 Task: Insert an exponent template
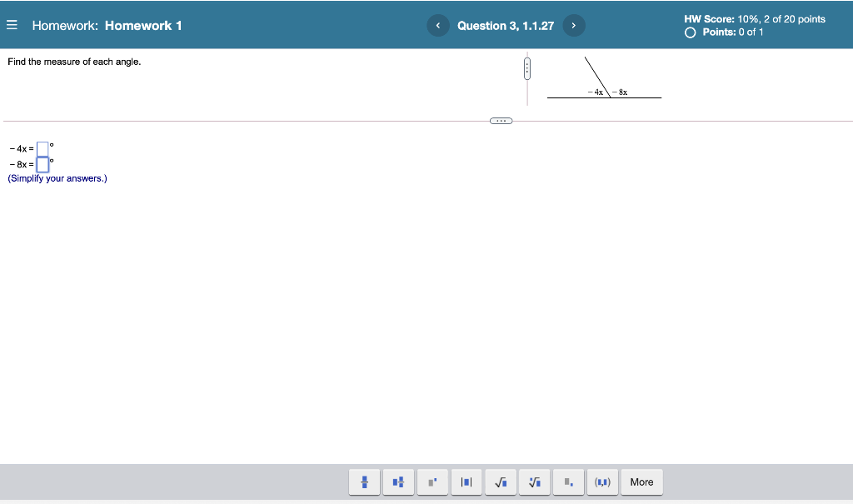[432, 482]
